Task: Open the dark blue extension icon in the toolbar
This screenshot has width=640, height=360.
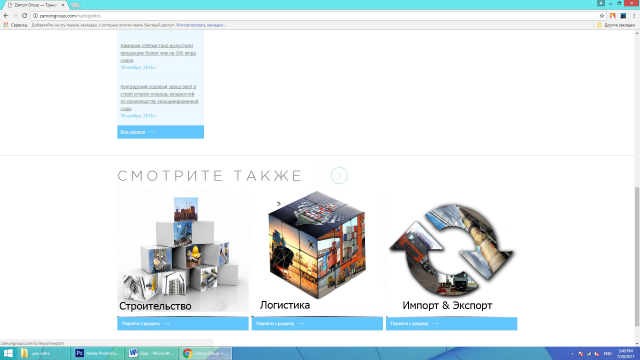Action: 623,16
